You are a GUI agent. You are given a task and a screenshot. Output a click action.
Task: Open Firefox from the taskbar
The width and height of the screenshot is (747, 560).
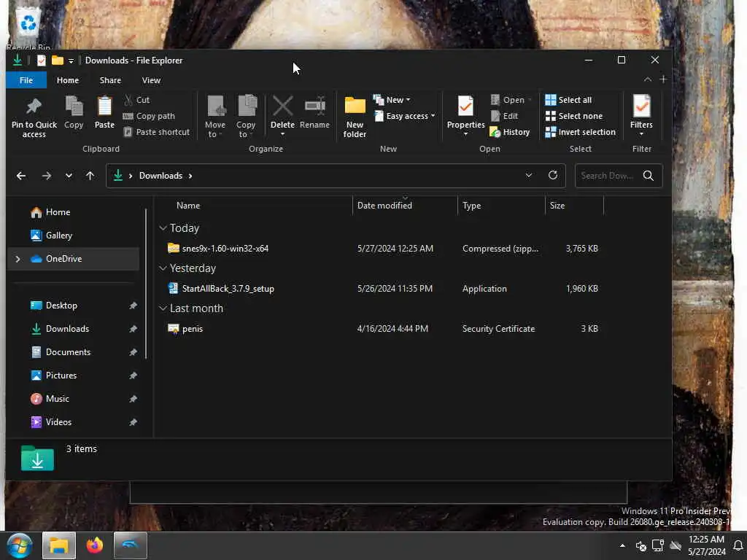pyautogui.click(x=94, y=545)
